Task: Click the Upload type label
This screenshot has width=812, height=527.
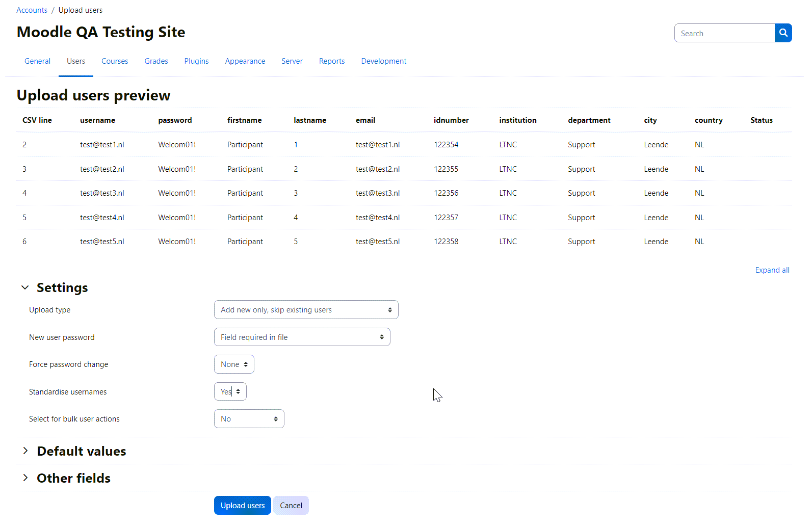Action: click(49, 310)
